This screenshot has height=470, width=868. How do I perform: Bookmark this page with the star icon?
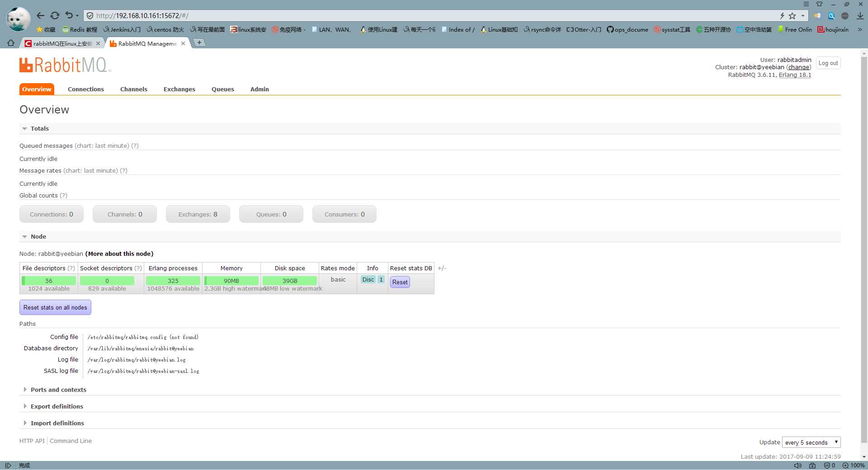[x=792, y=16]
